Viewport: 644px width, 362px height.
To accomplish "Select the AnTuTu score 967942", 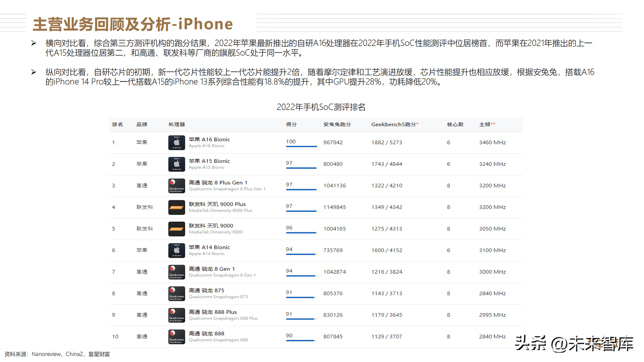I will [x=333, y=142].
